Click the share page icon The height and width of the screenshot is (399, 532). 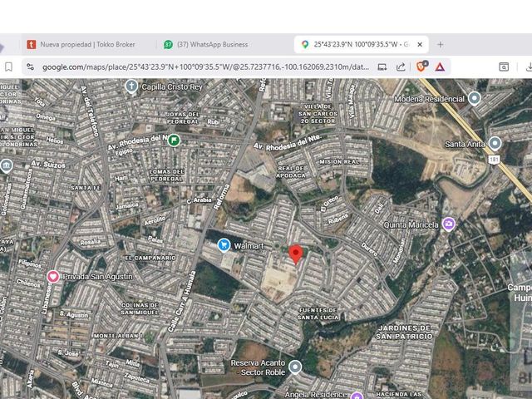[401, 66]
